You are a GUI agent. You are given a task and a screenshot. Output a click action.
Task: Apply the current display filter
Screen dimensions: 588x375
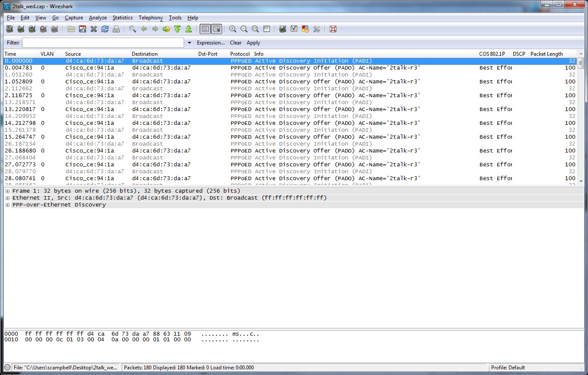tap(253, 43)
